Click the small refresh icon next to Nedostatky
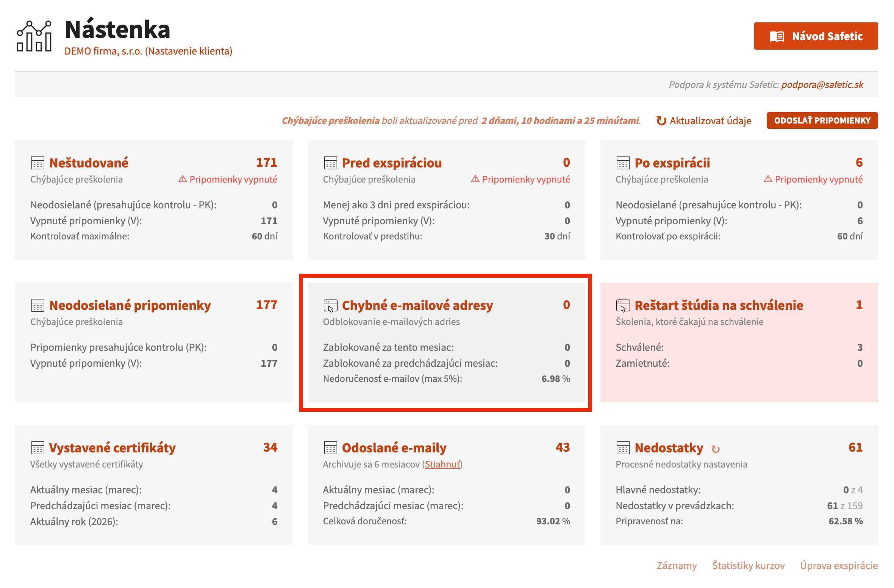 pyautogui.click(x=716, y=449)
